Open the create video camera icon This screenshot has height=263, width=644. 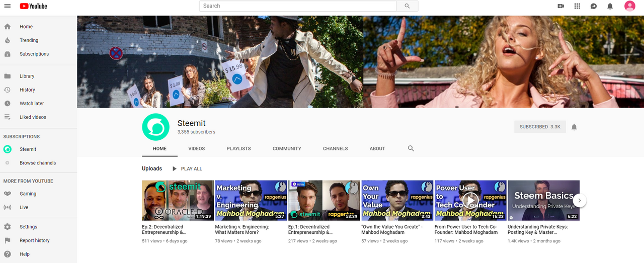coord(561,6)
